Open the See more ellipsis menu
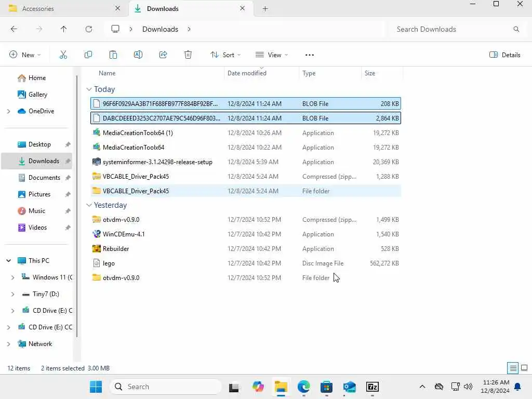The width and height of the screenshot is (532, 399). [310, 55]
